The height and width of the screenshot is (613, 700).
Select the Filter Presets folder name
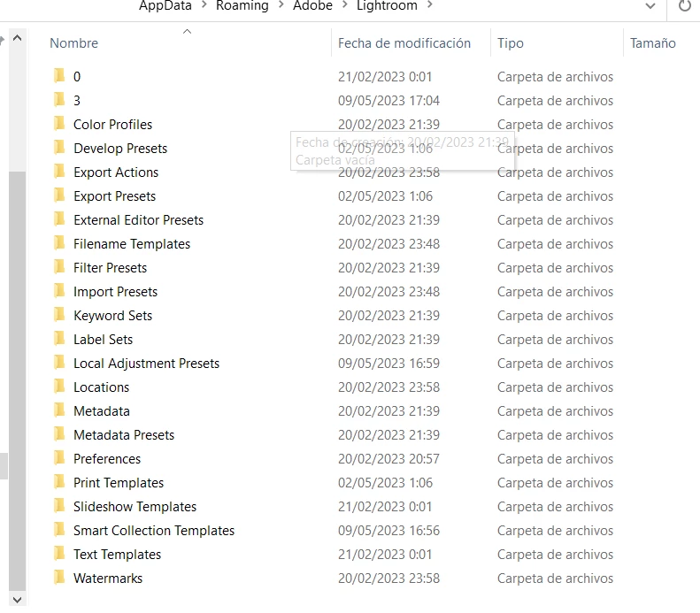(x=110, y=268)
